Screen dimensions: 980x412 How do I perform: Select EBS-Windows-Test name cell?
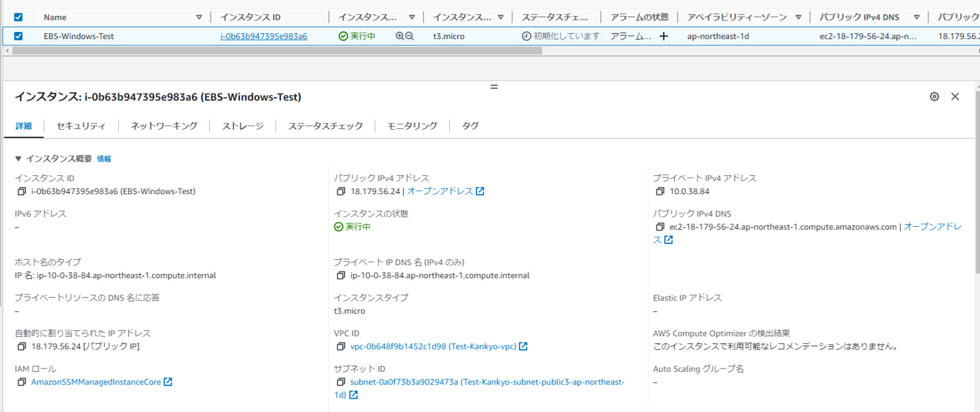(x=78, y=36)
